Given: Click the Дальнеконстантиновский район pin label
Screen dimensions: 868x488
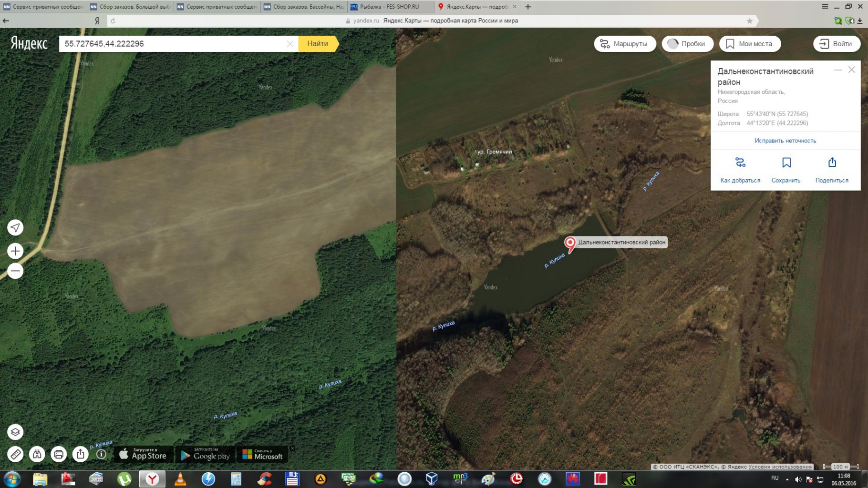Looking at the screenshot, I should pyautogui.click(x=621, y=242).
